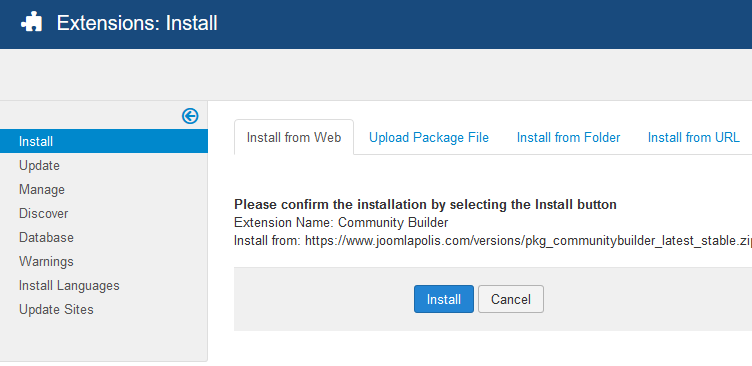This screenshot has height=366, width=752.
Task: Select the Database sidebar entry
Action: point(46,237)
